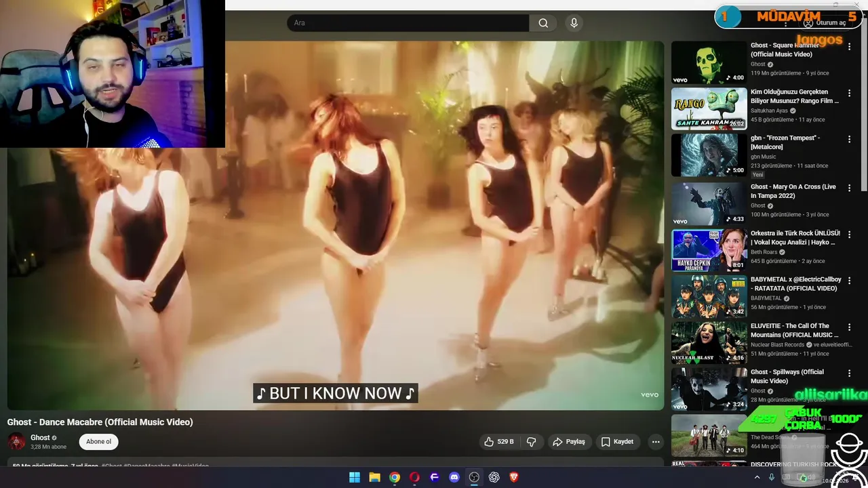This screenshot has width=868, height=488.
Task: Open options menu for Orkestra ile Türk Rock
Action: 849,235
